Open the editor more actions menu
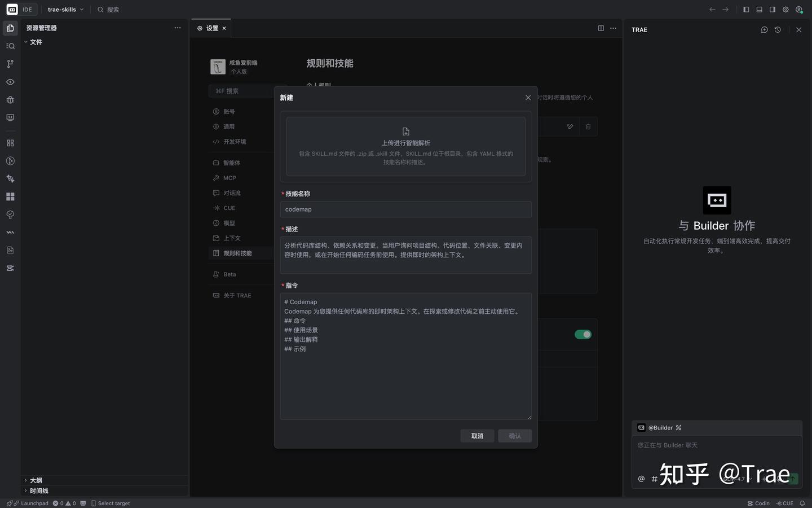The height and width of the screenshot is (508, 812). [614, 28]
